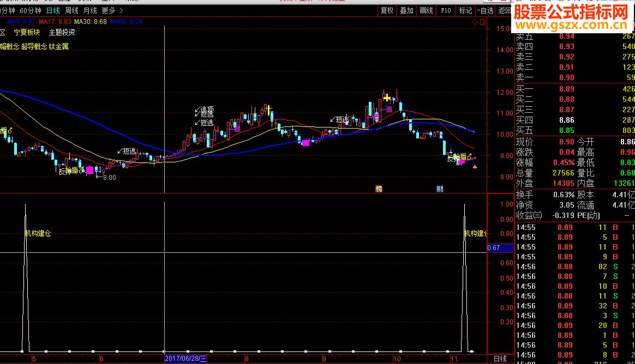Viewport: 635px width, 364px height.
Task: Click the 卖五 8.94 order row
Action: click(x=575, y=37)
